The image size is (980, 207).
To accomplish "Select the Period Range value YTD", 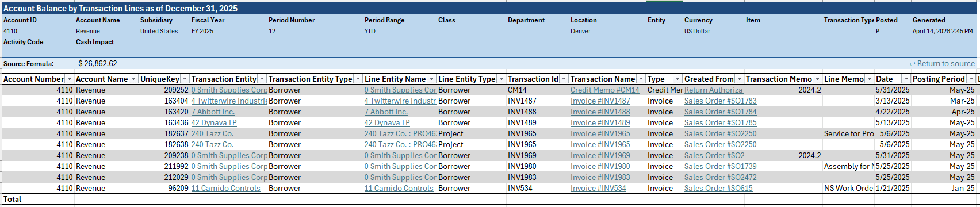I will pos(370,31).
